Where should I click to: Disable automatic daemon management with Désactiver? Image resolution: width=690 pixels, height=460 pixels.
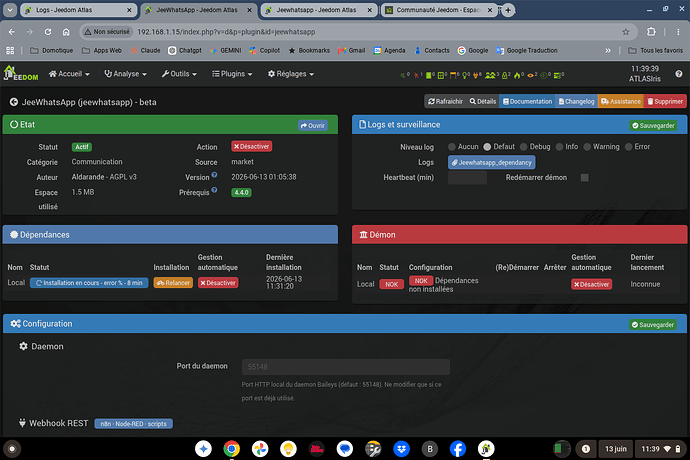[591, 284]
